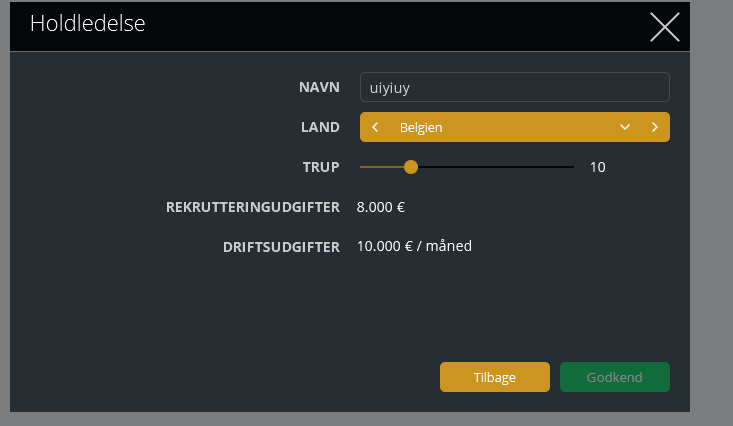Image resolution: width=733 pixels, height=426 pixels.
Task: Click the LAND label
Action: pyautogui.click(x=320, y=127)
